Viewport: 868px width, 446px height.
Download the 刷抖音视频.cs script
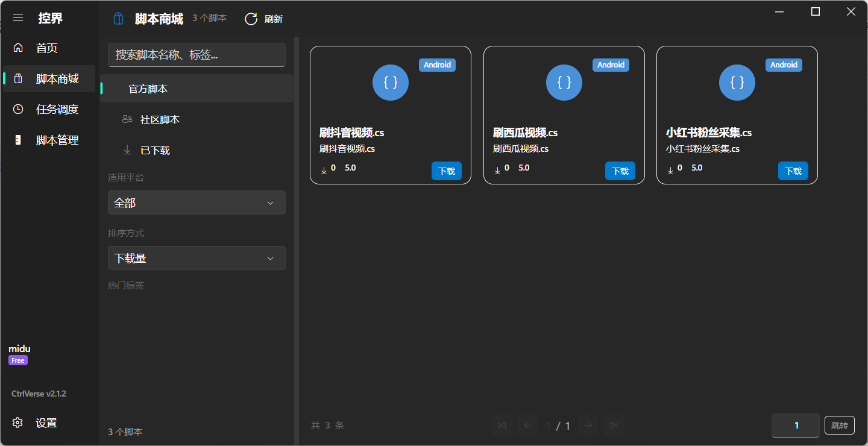pos(447,171)
